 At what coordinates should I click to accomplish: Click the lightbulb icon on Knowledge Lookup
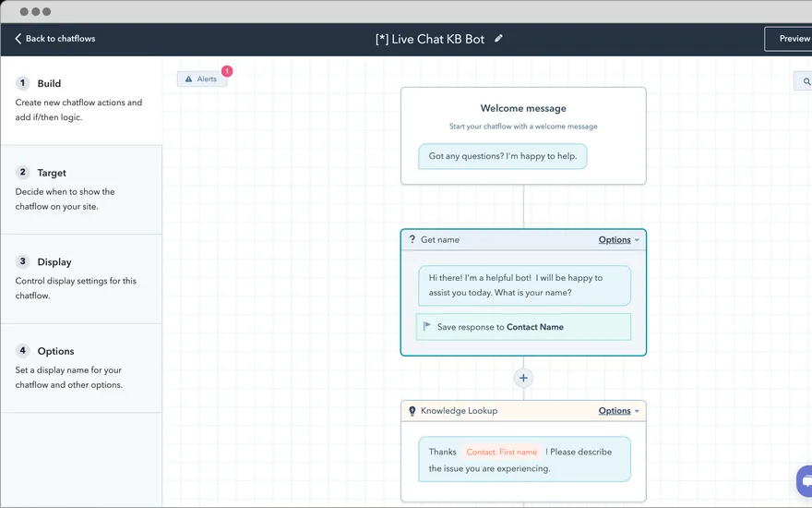pos(412,410)
